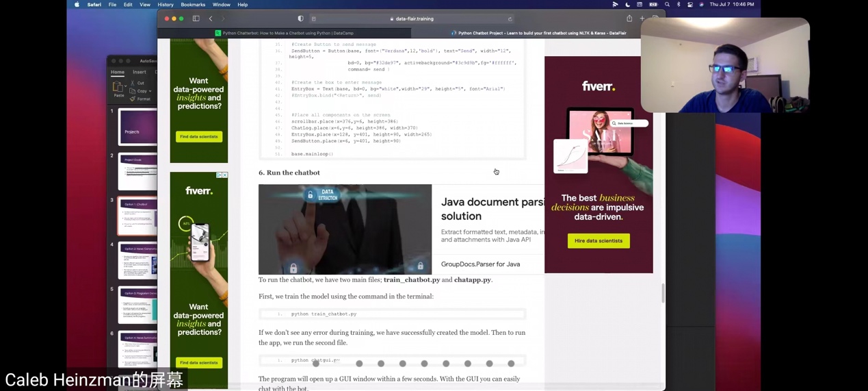The image size is (868, 391).
Task: Expand the Copy dropdown arrow
Action: pyautogui.click(x=150, y=91)
